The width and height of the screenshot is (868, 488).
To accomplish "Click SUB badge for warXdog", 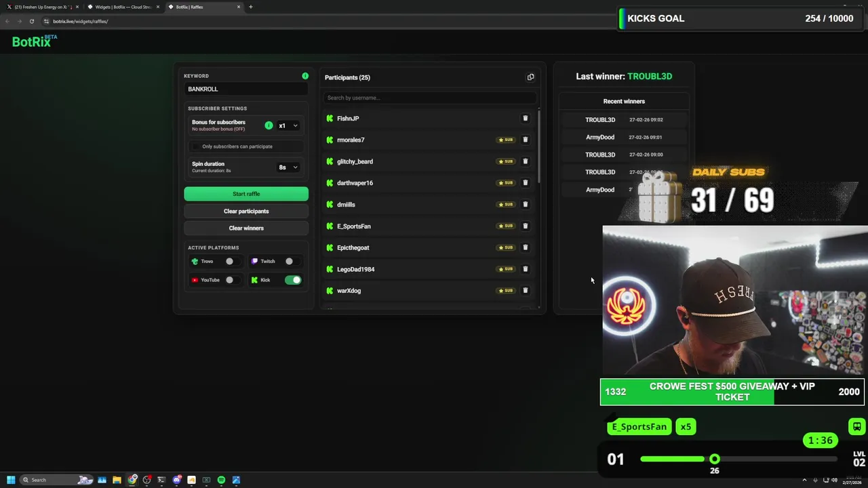I will pyautogui.click(x=506, y=290).
